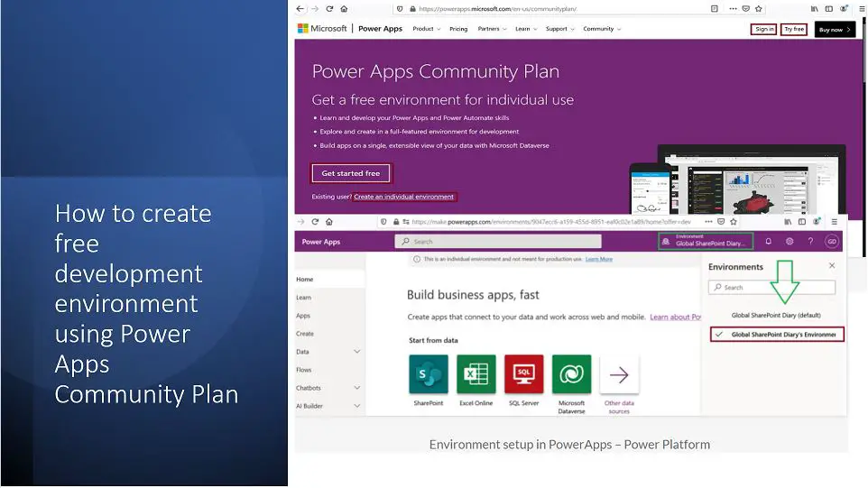Open the Partners dropdown menu
Viewport: 868px width, 488px height.
[x=492, y=29]
